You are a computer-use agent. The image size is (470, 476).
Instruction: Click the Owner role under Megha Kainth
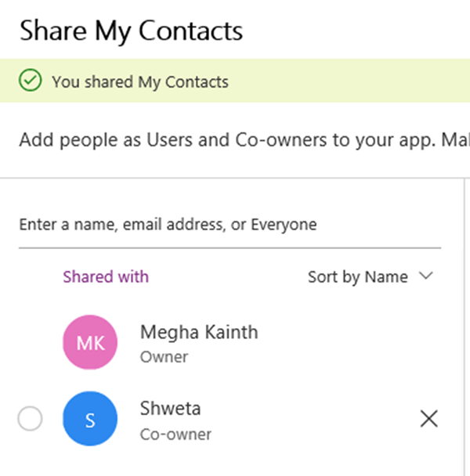point(164,357)
